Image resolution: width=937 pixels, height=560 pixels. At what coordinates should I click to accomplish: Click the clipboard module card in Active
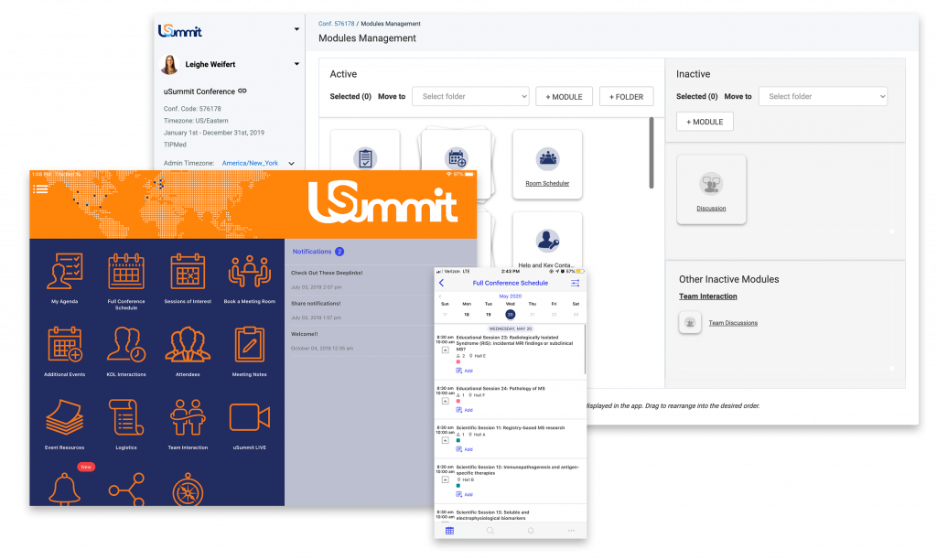pyautogui.click(x=365, y=151)
